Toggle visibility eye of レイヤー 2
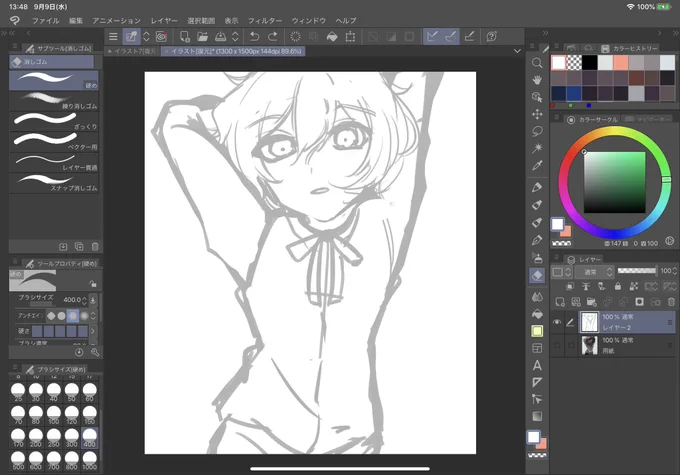 (557, 322)
